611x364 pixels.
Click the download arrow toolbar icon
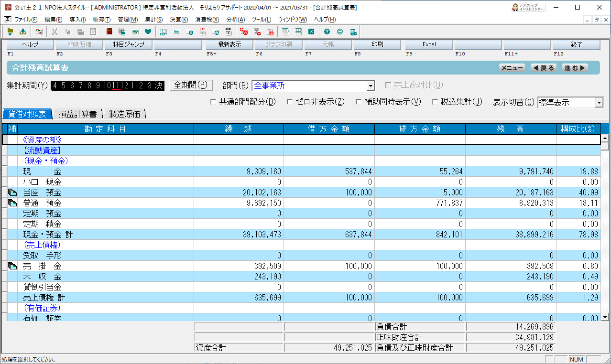23,32
